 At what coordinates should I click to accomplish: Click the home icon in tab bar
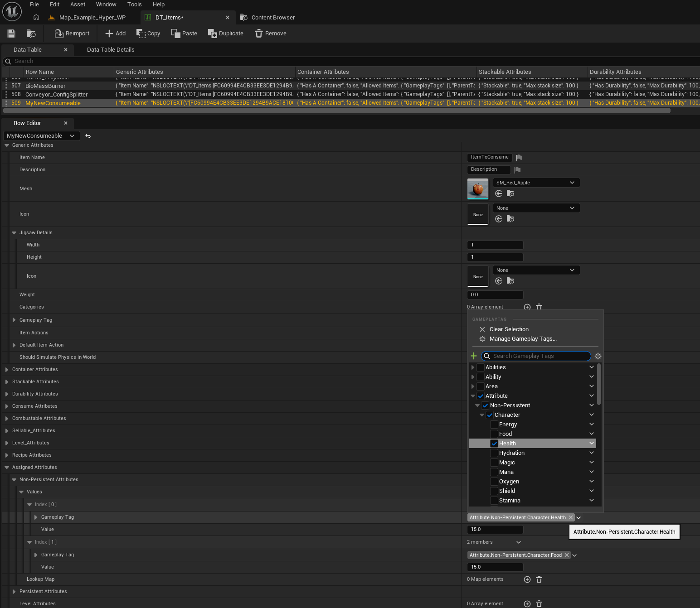(x=36, y=17)
